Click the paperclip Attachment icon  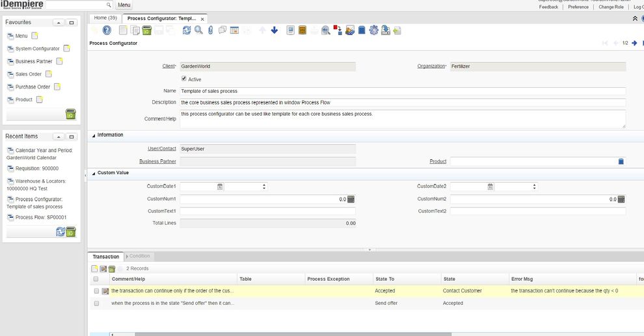point(210,31)
